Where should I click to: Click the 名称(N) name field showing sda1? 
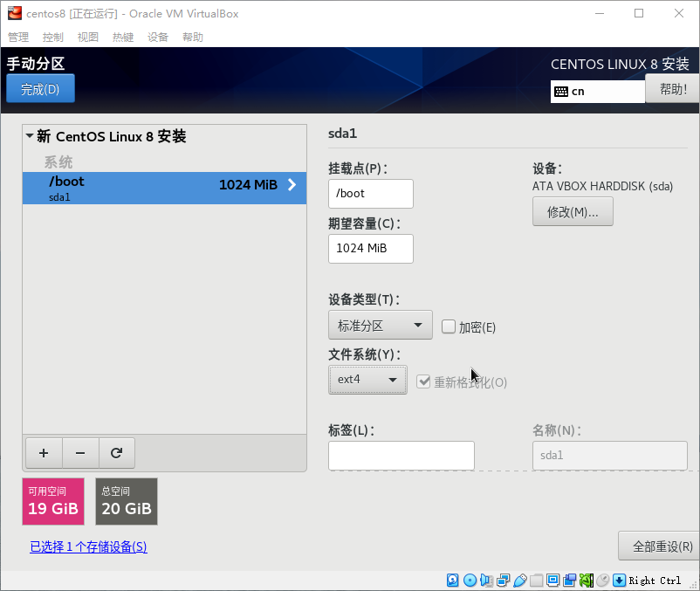(610, 456)
